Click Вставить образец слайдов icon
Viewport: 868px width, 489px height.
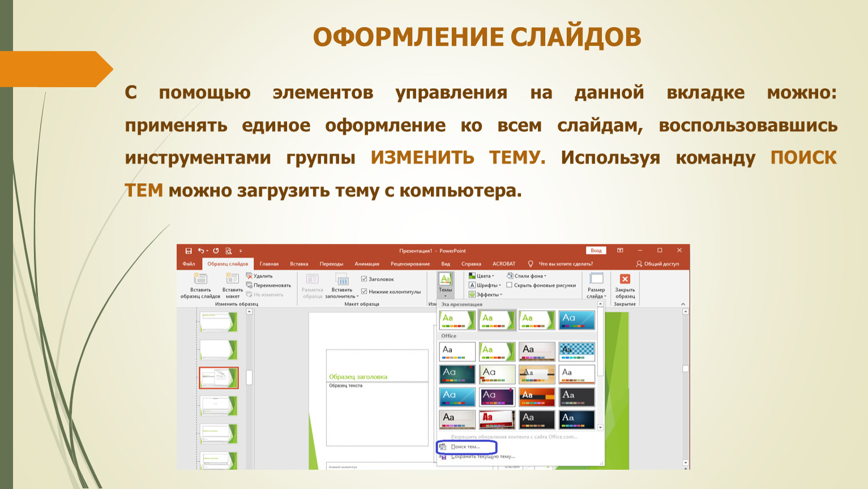point(200,278)
